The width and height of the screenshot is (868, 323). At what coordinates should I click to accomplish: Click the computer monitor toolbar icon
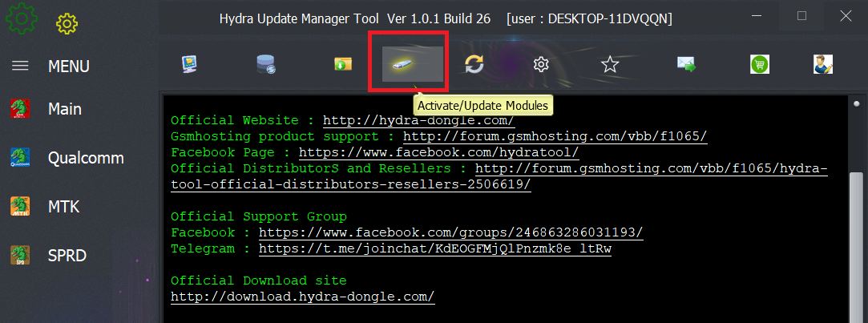[189, 65]
